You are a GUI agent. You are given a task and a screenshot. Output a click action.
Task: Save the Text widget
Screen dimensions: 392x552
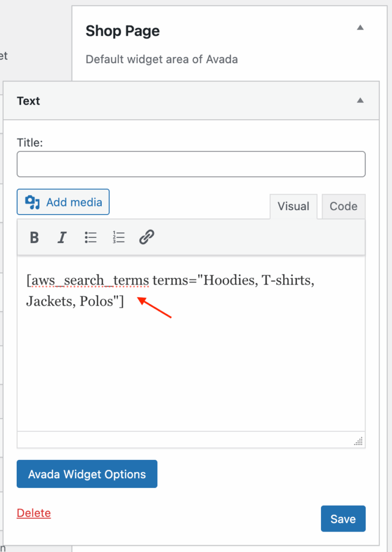(x=343, y=519)
